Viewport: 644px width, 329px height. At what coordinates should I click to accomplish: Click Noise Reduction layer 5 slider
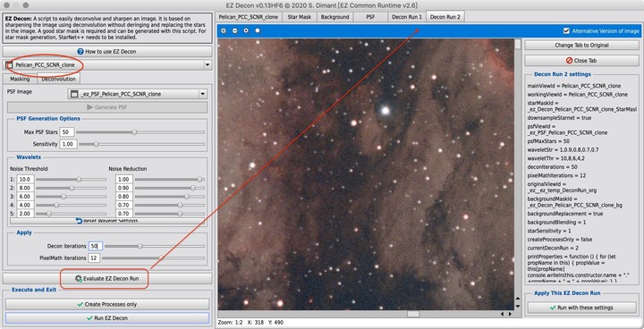coord(170,214)
